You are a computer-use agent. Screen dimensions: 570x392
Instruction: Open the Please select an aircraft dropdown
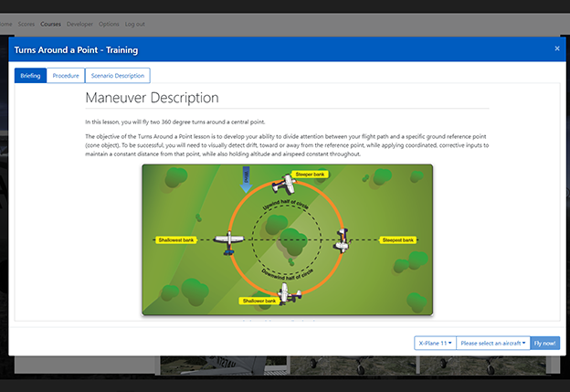(x=493, y=343)
